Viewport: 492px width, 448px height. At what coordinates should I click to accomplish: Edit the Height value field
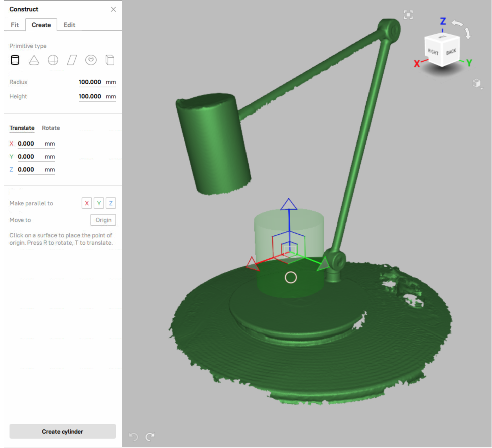pos(97,97)
